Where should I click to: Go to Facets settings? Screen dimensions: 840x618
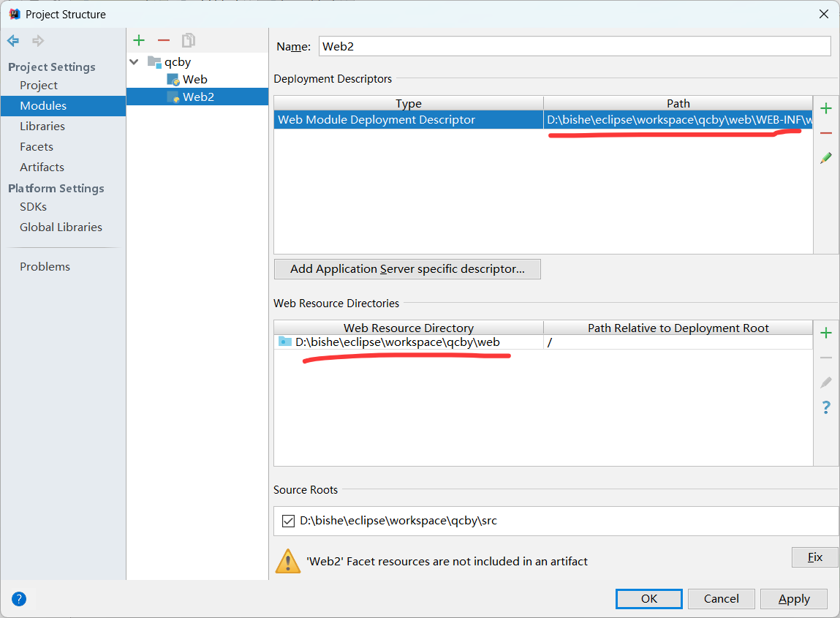(x=37, y=146)
